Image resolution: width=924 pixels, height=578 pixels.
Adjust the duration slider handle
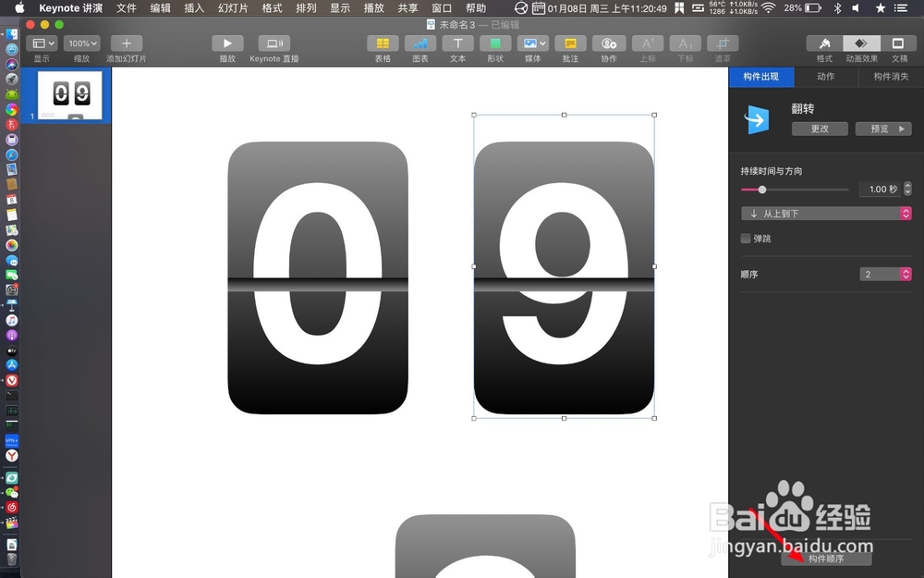tap(762, 190)
